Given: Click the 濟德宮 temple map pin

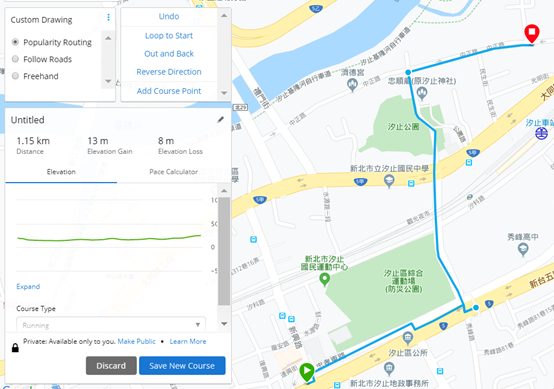Looking at the screenshot, I should [x=352, y=85].
